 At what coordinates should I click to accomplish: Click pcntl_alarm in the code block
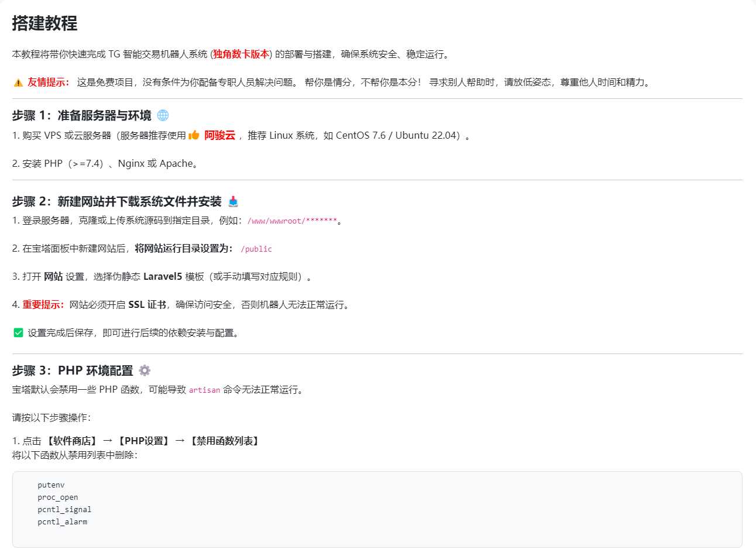pos(62,521)
